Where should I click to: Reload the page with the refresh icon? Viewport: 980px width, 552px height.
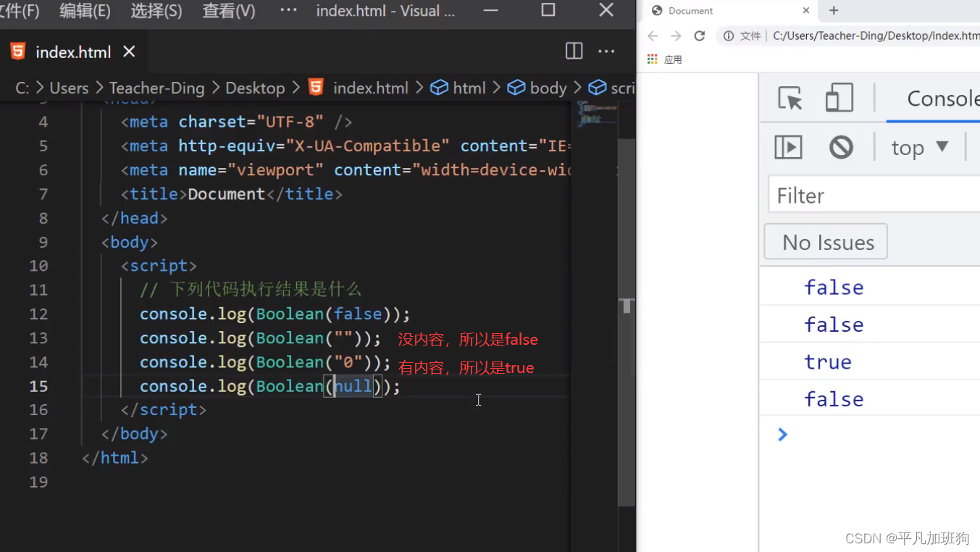[x=699, y=35]
